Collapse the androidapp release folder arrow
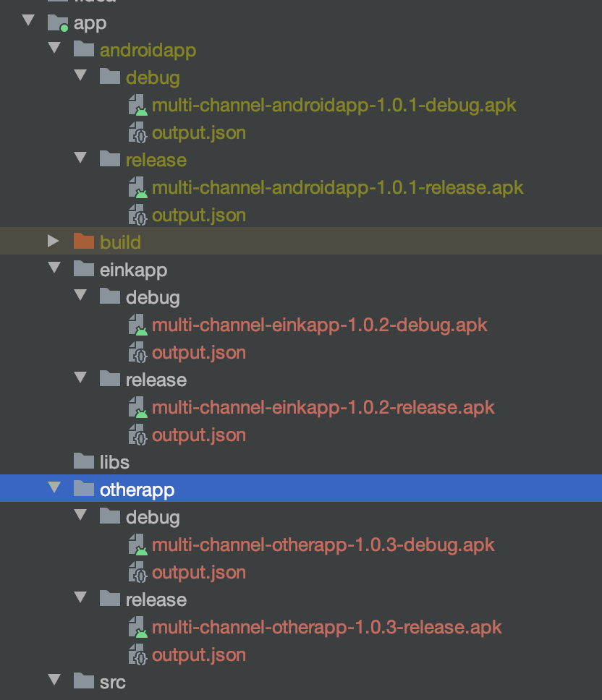602x700 pixels. pos(80,158)
